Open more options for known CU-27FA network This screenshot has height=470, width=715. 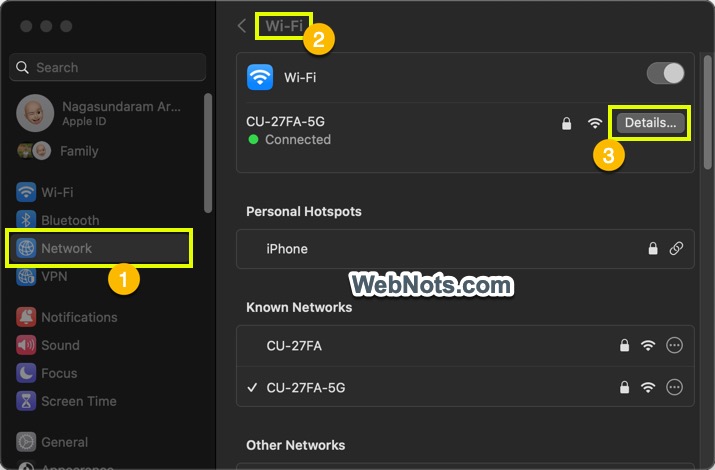(674, 346)
